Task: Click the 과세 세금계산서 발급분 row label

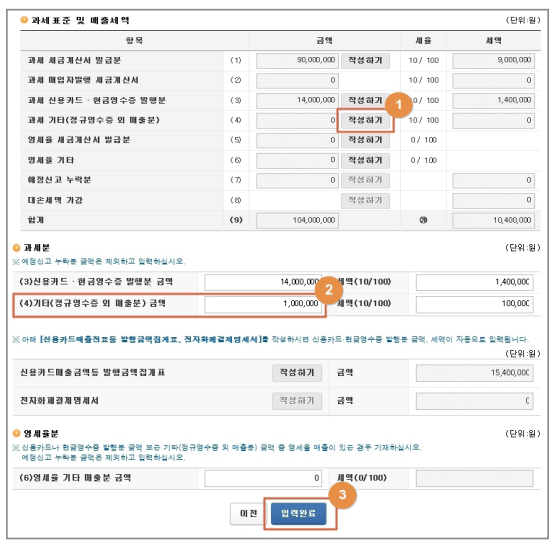Action: (74, 61)
